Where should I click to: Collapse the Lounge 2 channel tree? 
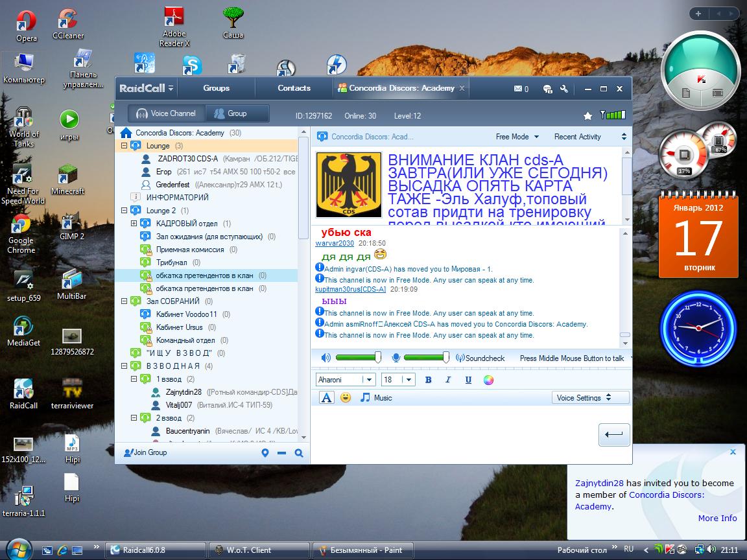124,211
